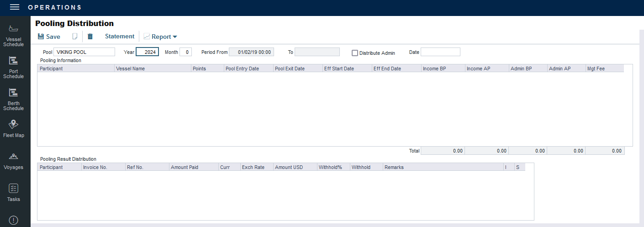
Task: Open the Tasks panel
Action: (14, 193)
